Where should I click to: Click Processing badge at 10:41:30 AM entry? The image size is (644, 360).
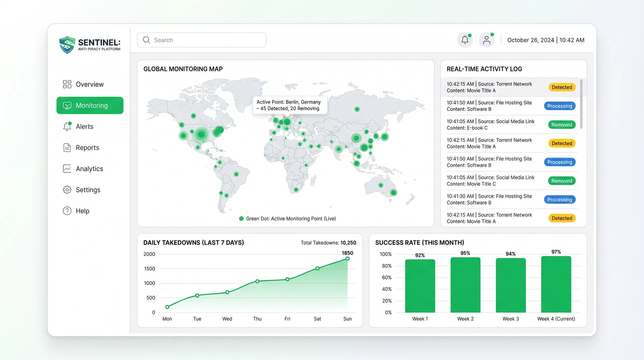click(x=559, y=199)
